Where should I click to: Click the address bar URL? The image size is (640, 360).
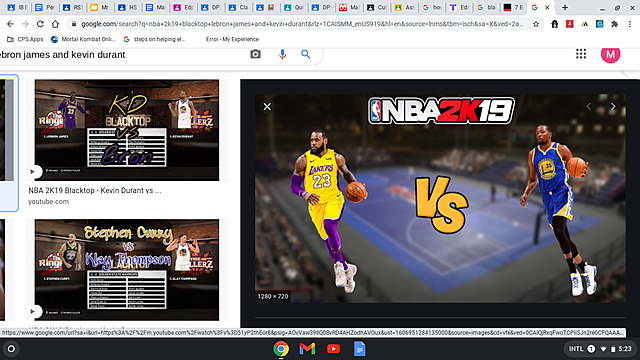point(302,24)
